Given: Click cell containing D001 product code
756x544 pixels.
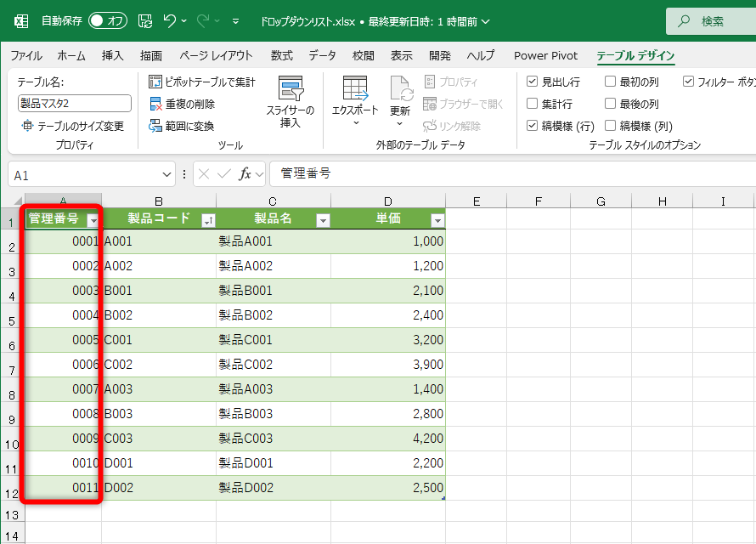Looking at the screenshot, I should pyautogui.click(x=159, y=463).
